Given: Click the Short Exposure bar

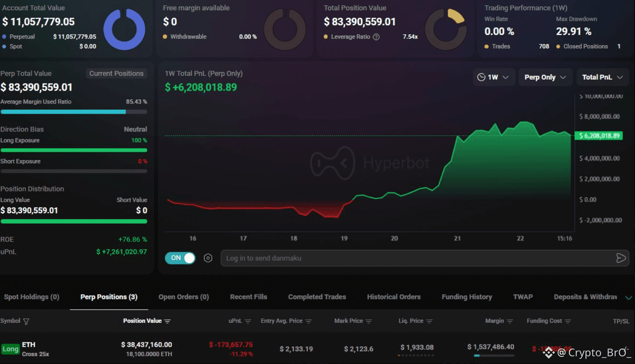Looking at the screenshot, I should point(74,171).
